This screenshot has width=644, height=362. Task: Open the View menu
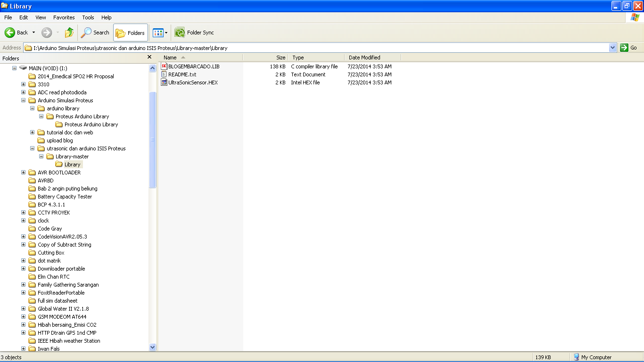(41, 17)
